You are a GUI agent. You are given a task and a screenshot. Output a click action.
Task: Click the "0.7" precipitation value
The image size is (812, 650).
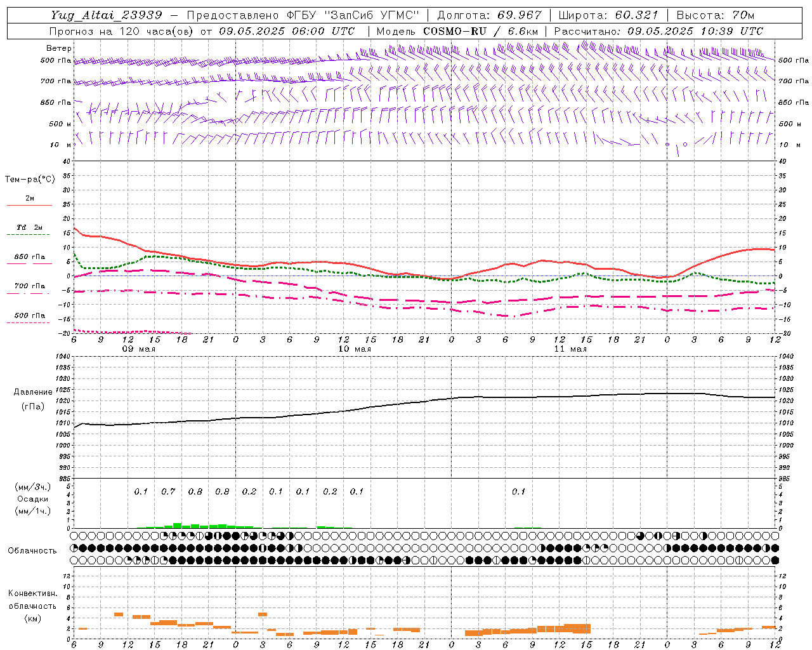[168, 492]
